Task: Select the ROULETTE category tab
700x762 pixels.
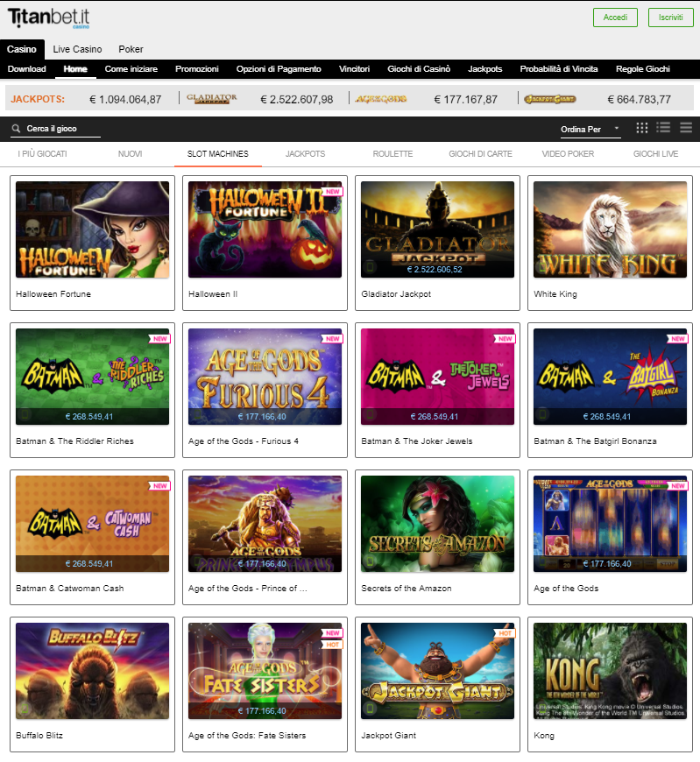Action: tap(392, 153)
